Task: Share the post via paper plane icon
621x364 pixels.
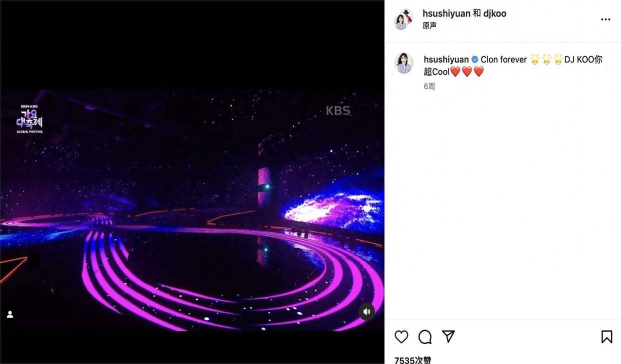Action: pos(448,336)
